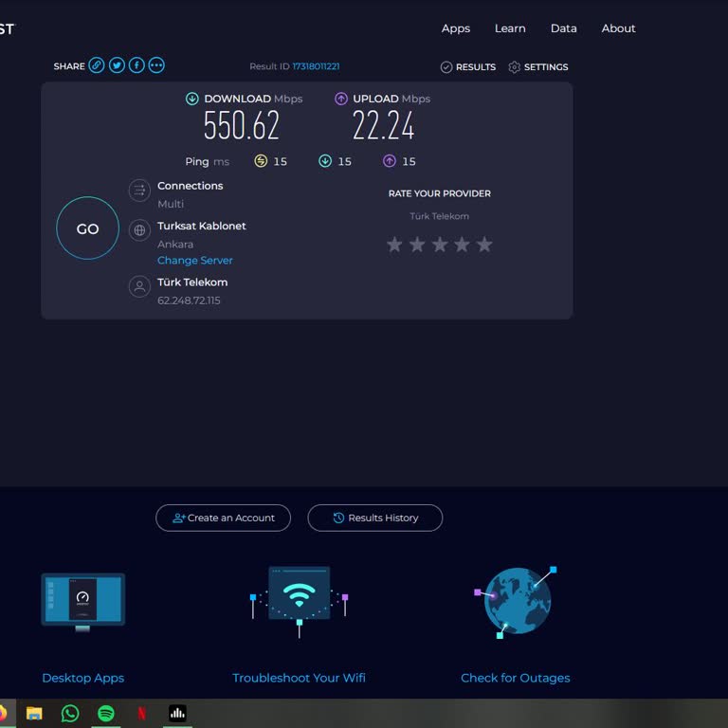Open WhatsApp from the taskbar
This screenshot has width=728, height=728.
point(70,713)
